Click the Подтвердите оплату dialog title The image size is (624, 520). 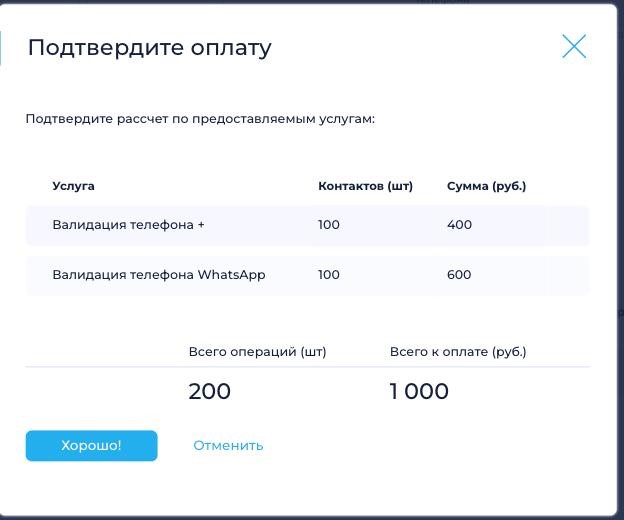click(x=150, y=48)
